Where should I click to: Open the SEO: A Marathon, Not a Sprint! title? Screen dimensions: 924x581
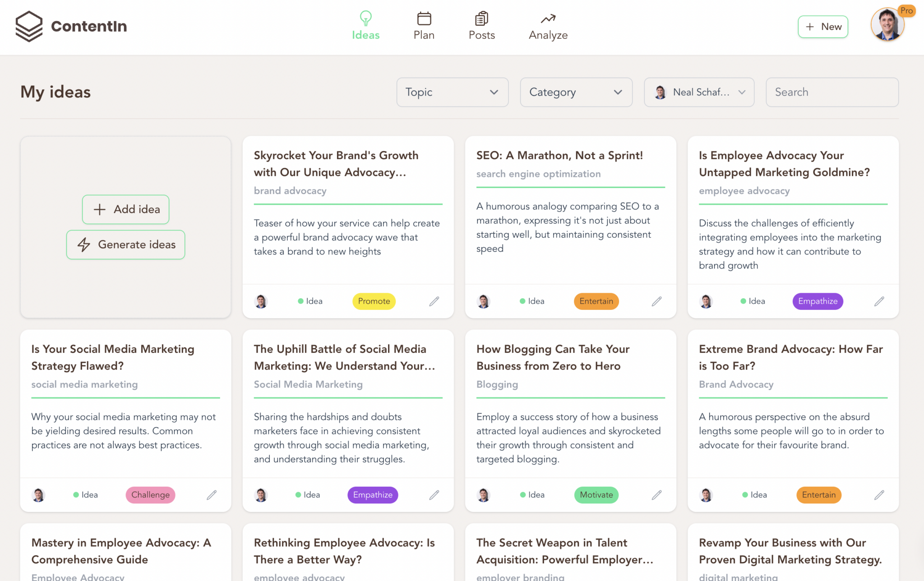[559, 156]
